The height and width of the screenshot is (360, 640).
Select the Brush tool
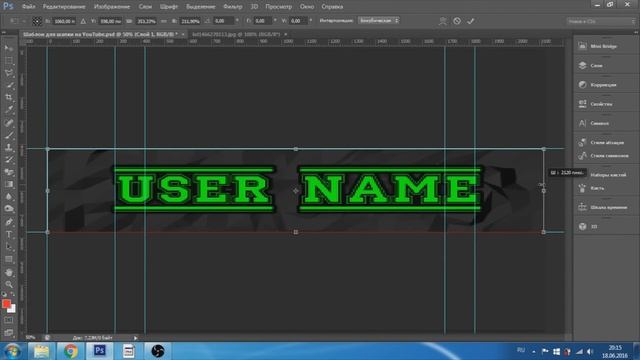[x=9, y=135]
